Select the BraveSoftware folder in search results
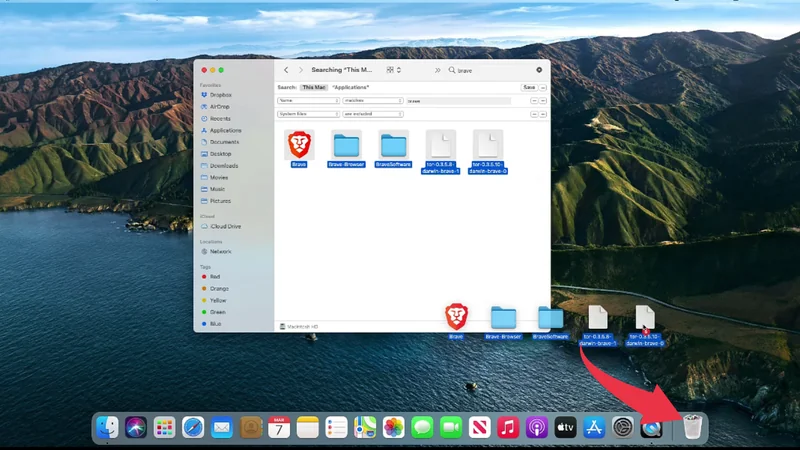The height and width of the screenshot is (450, 800). click(393, 144)
